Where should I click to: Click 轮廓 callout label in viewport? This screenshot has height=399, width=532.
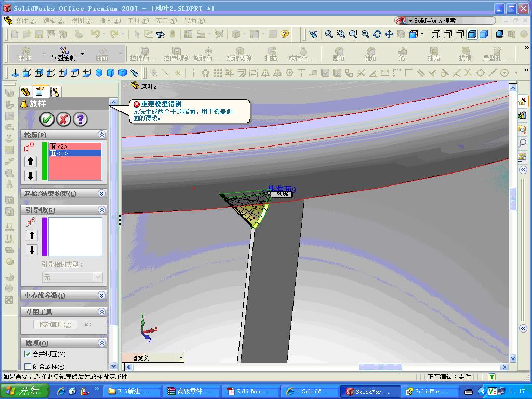click(x=282, y=194)
